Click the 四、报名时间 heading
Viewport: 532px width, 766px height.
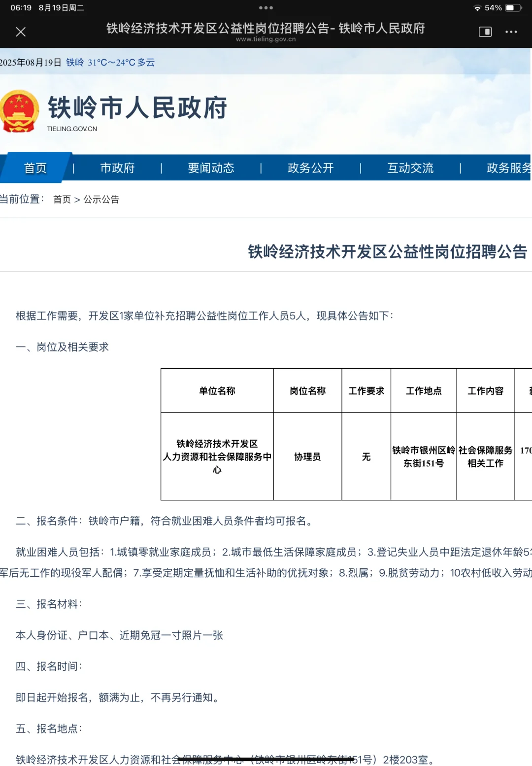click(x=49, y=666)
